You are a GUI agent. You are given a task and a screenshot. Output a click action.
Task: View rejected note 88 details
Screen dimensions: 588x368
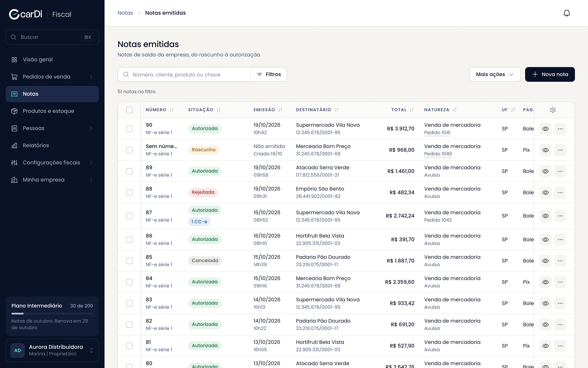(546, 193)
